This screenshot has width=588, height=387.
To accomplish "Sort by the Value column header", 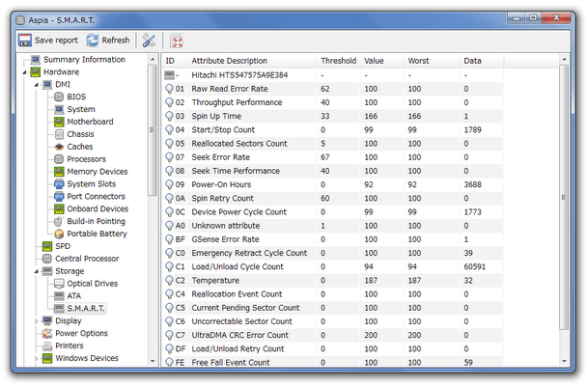I will click(381, 61).
